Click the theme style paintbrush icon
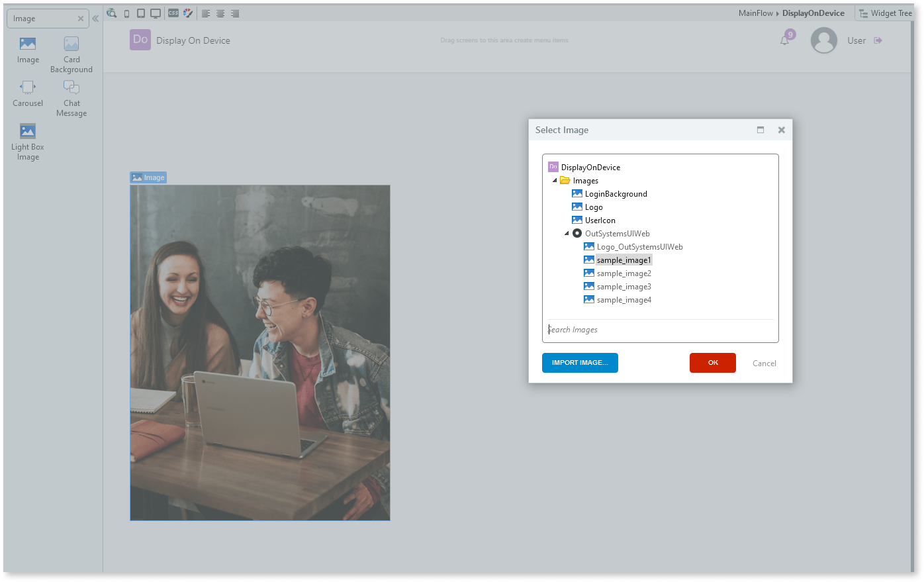The width and height of the screenshot is (924, 582). coord(187,13)
